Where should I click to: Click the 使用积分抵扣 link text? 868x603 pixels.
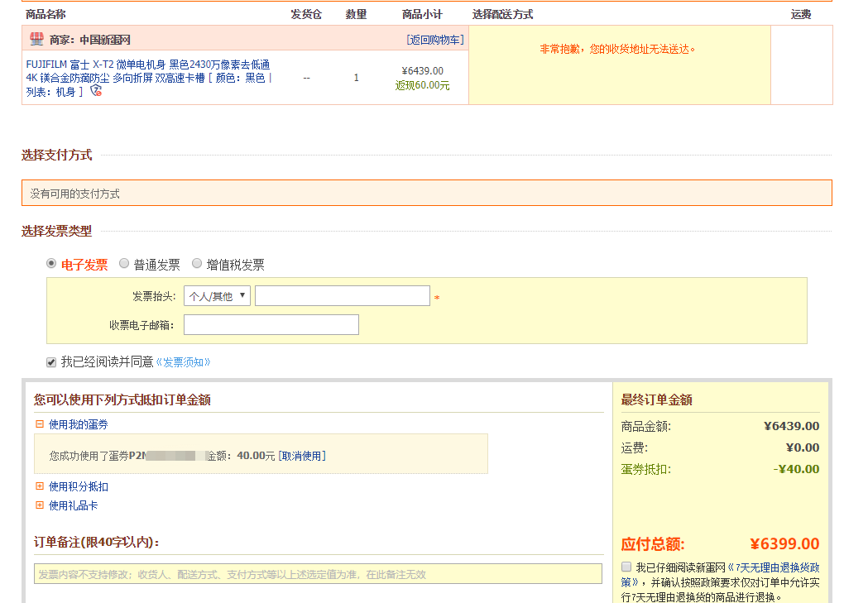[78, 486]
